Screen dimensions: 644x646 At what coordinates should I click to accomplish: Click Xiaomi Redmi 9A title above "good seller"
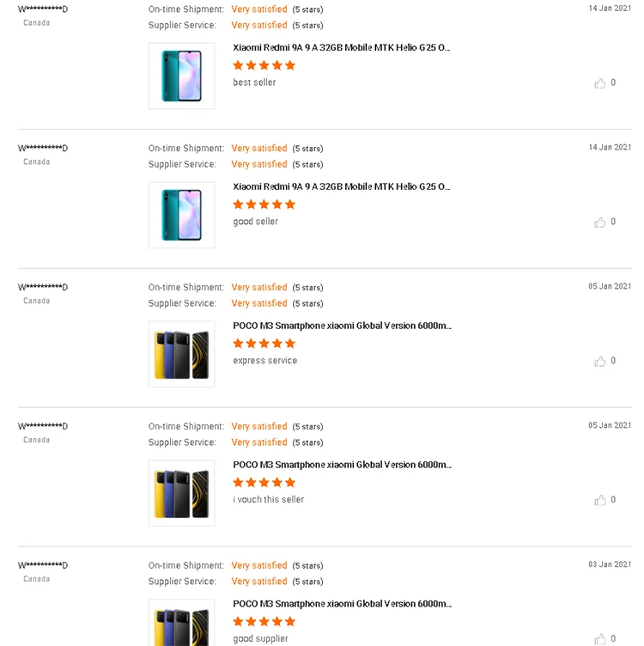(342, 187)
